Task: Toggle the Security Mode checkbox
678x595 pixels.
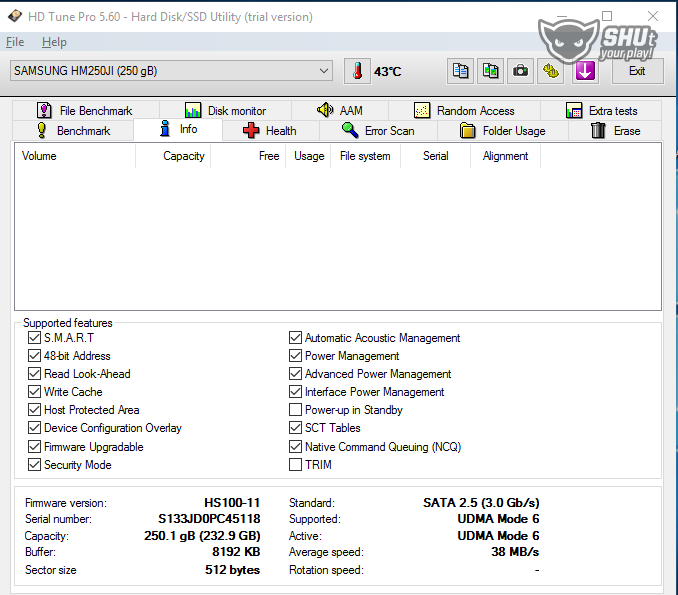Action: pos(35,465)
